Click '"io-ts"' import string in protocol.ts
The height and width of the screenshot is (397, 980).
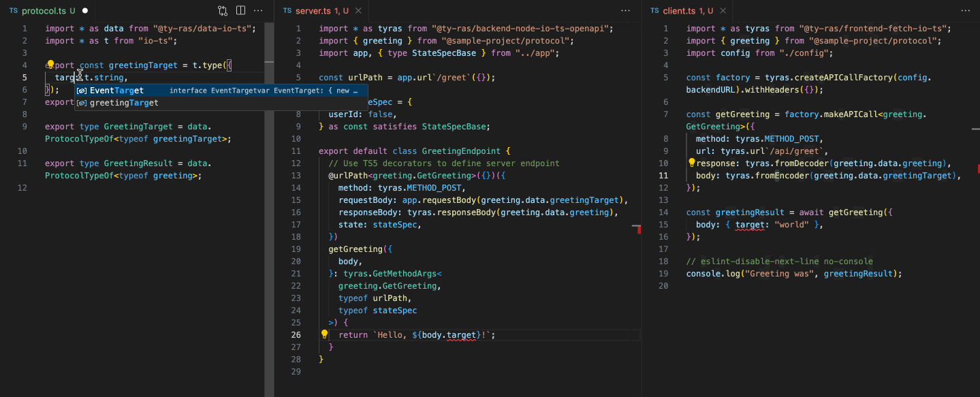click(x=155, y=41)
